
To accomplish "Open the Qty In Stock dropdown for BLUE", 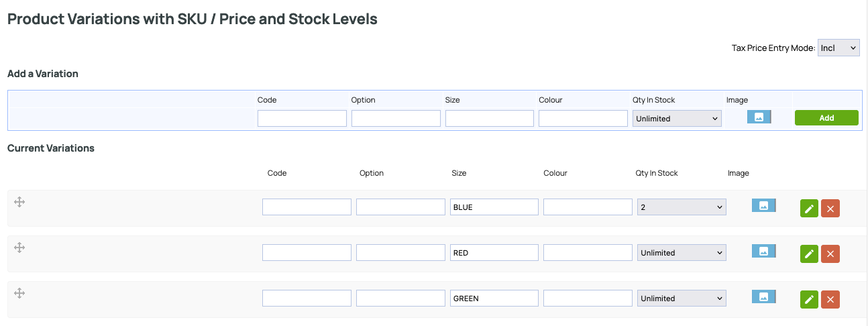I will point(682,207).
